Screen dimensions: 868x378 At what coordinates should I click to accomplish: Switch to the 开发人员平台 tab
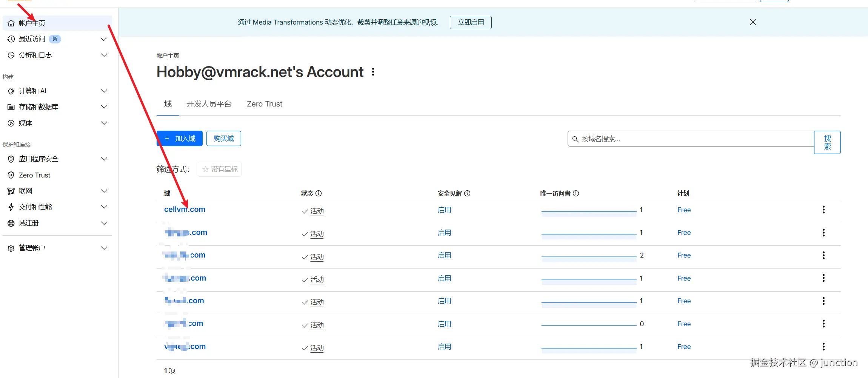click(209, 104)
